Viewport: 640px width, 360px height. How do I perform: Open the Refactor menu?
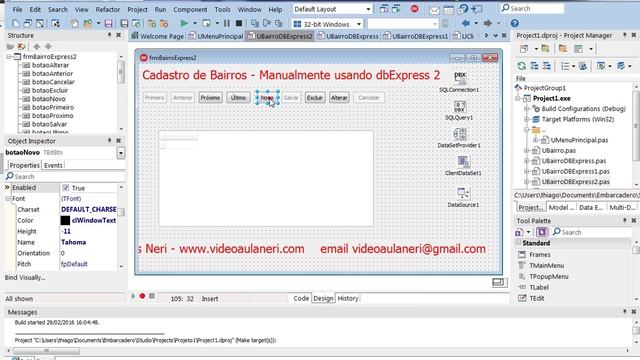pyautogui.click(x=108, y=9)
